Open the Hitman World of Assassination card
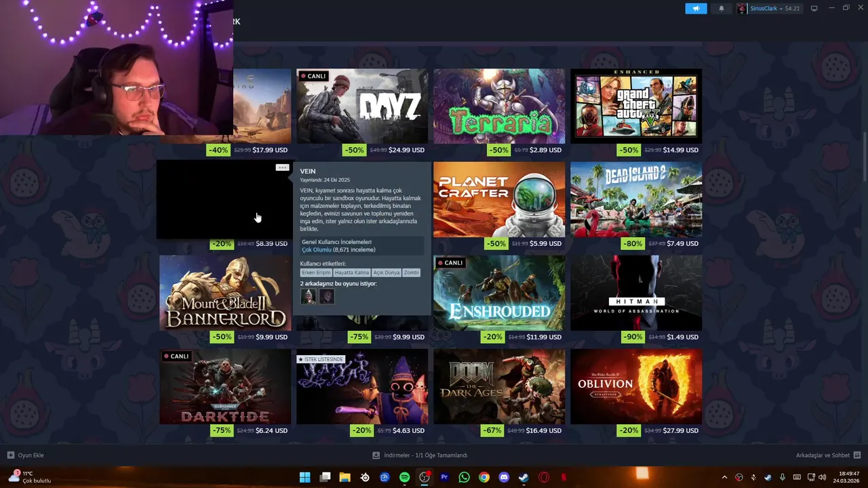Screen dimensions: 868x488 (636, 293)
